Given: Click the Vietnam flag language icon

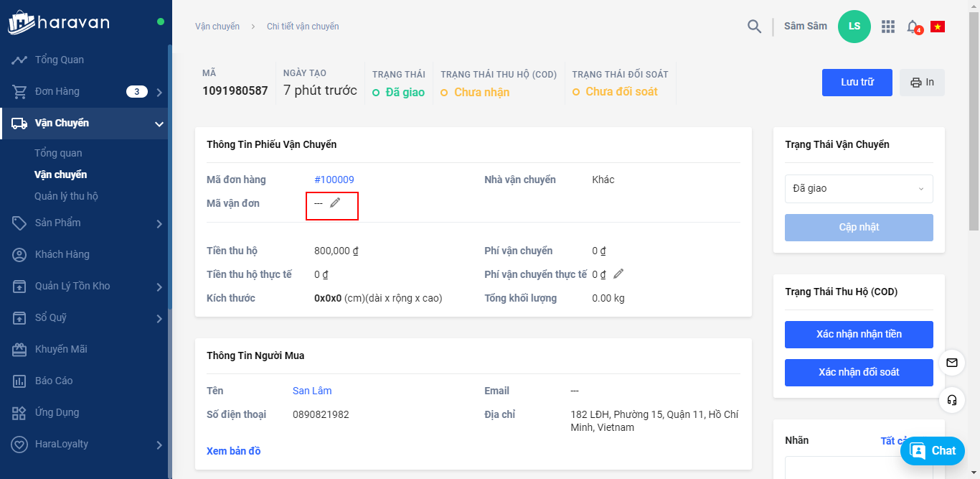Looking at the screenshot, I should click(x=938, y=27).
